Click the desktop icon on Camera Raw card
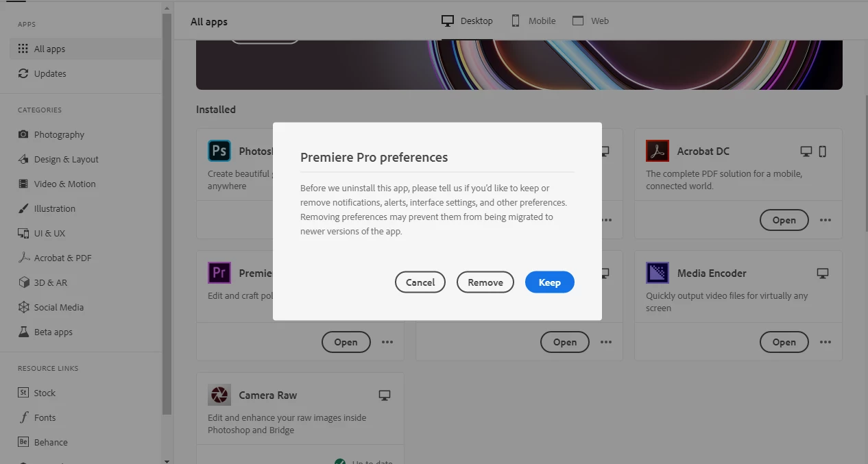Viewport: 868px width, 464px height. click(385, 395)
